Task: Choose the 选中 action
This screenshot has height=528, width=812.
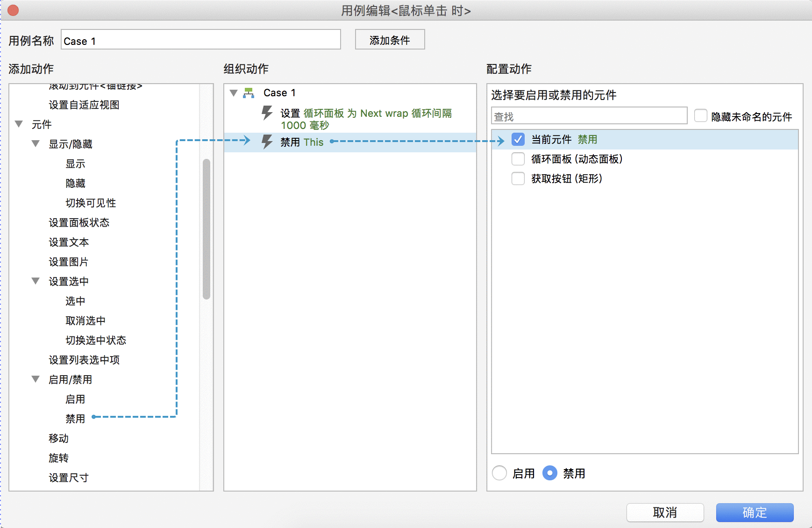Action: coord(75,301)
